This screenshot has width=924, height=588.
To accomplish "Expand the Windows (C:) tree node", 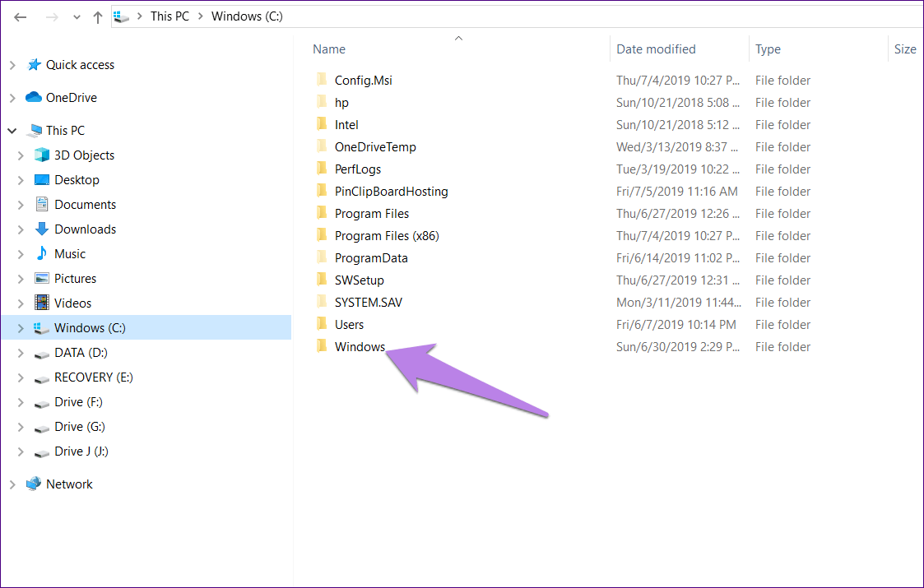I will (21, 328).
